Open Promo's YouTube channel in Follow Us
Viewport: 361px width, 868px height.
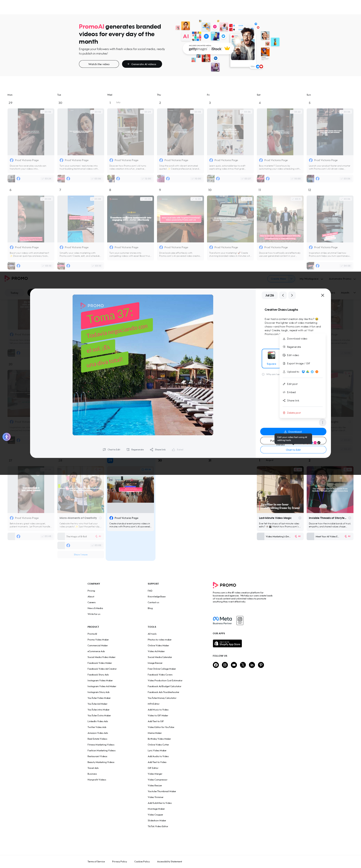(234, 665)
